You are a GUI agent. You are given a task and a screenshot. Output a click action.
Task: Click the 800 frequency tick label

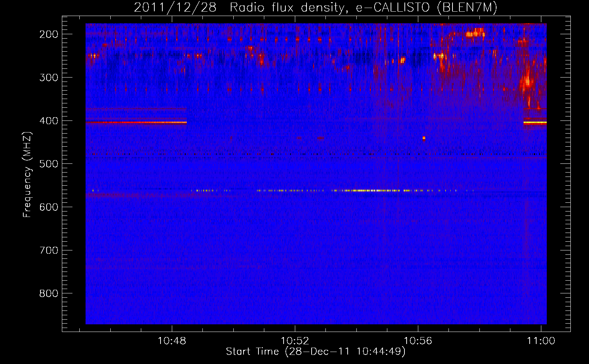click(49, 293)
